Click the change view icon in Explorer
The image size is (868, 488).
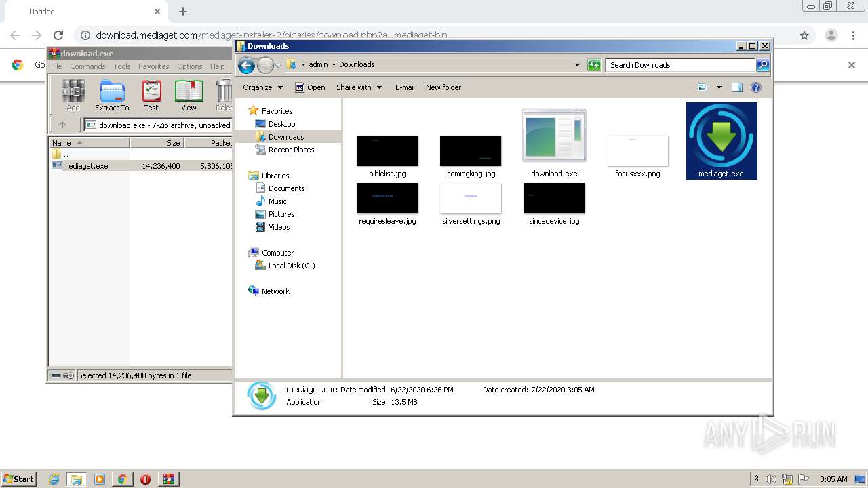[x=703, y=87]
